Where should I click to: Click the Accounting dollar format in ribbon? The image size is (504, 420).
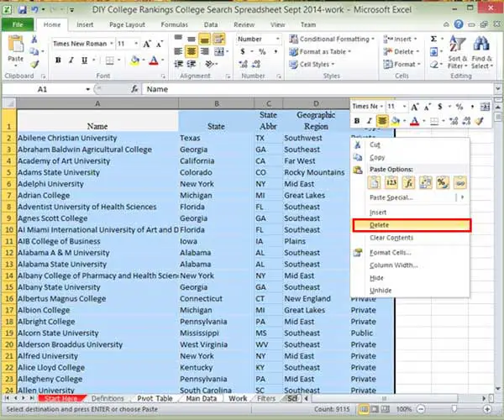243,51
